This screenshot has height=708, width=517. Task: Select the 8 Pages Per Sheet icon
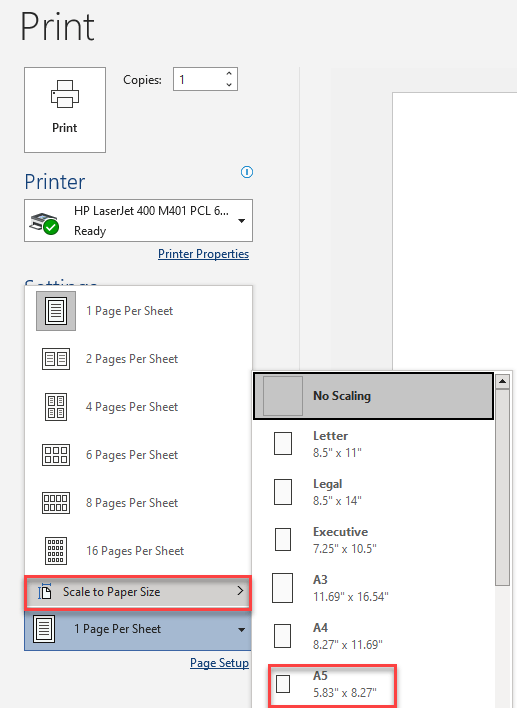(56, 503)
